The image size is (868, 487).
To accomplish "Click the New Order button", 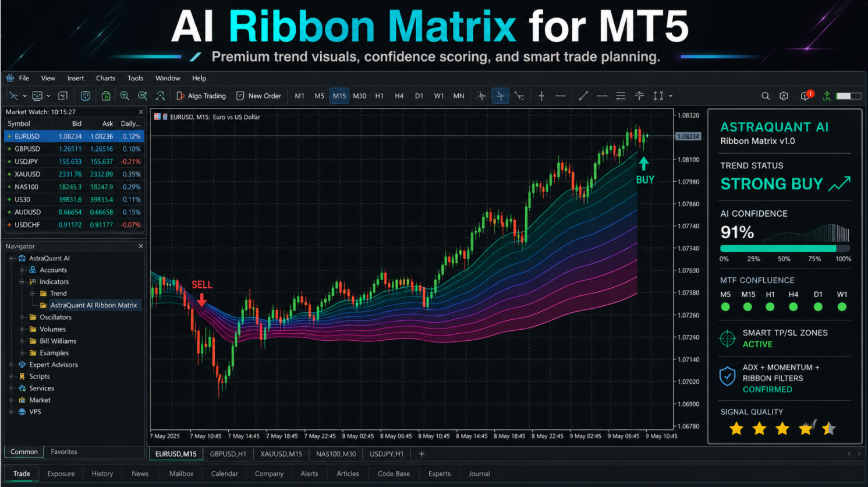I will coord(258,96).
